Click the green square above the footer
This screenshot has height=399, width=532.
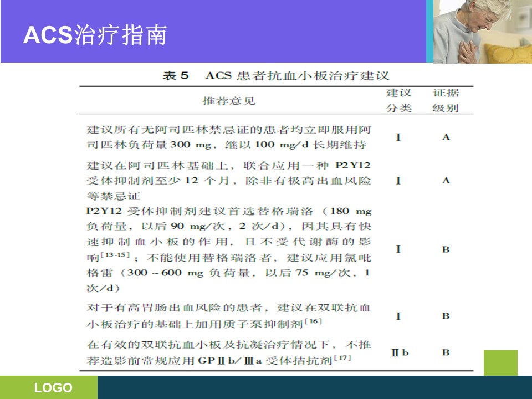pos(500,363)
